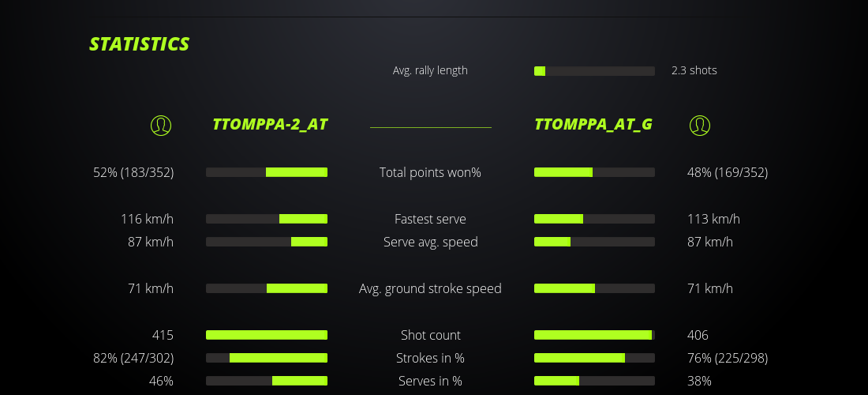Image resolution: width=868 pixels, height=395 pixels.
Task: Select the Fastest serve label
Action: click(430, 219)
